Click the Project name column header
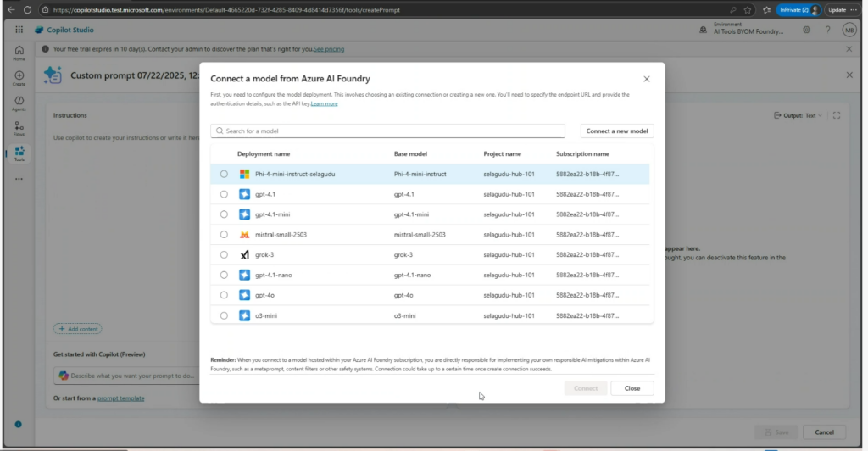 point(502,153)
